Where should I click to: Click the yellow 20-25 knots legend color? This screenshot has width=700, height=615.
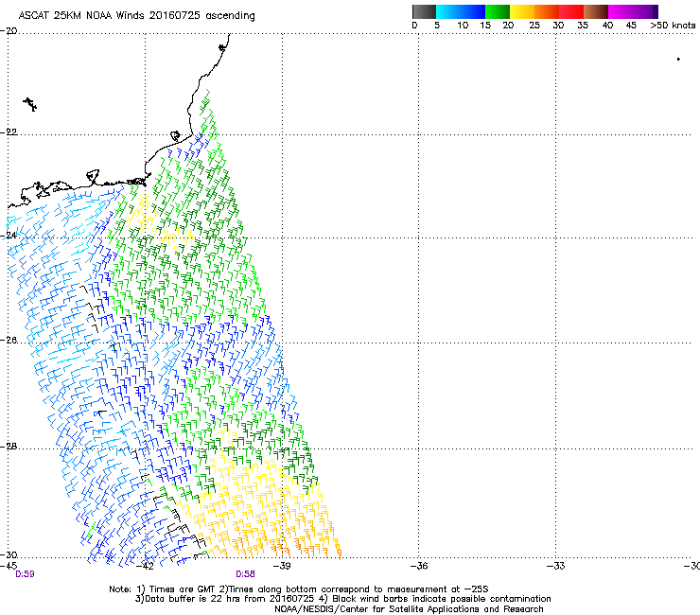click(x=522, y=11)
